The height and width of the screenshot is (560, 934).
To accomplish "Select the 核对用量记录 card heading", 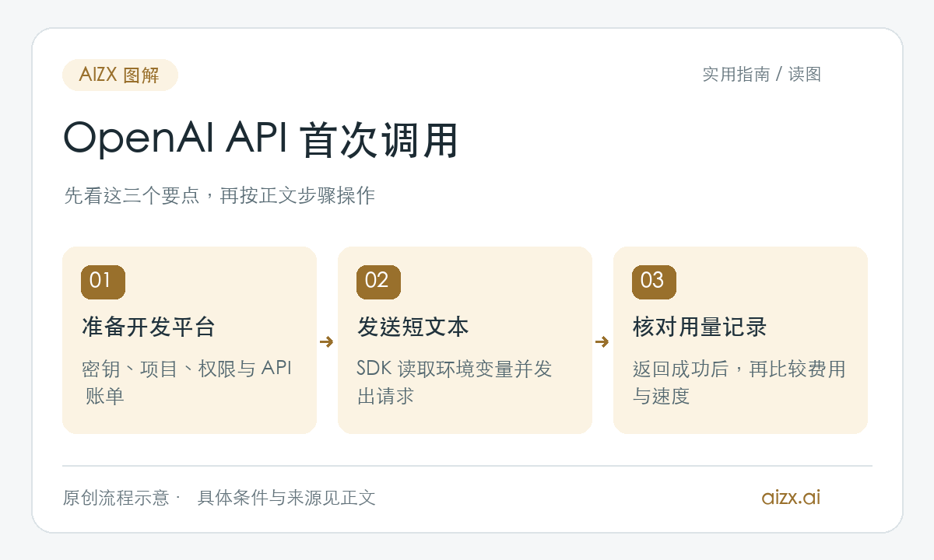I will coord(700,327).
